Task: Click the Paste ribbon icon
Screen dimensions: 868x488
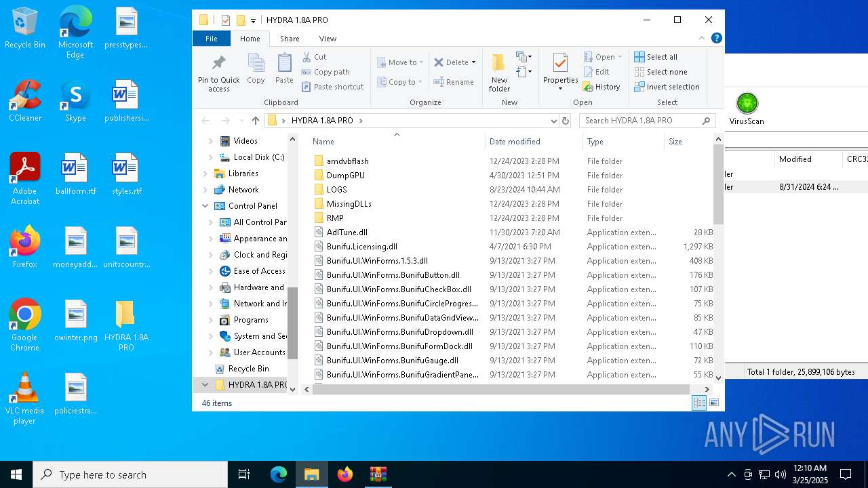Action: (x=284, y=69)
